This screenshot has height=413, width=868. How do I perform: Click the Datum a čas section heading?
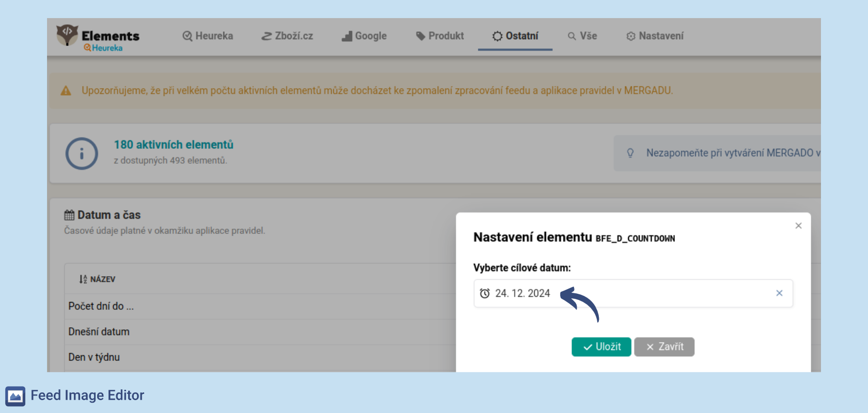click(109, 215)
